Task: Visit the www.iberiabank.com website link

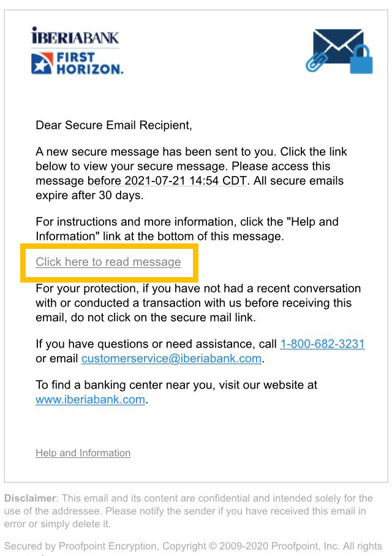Action: (x=91, y=399)
